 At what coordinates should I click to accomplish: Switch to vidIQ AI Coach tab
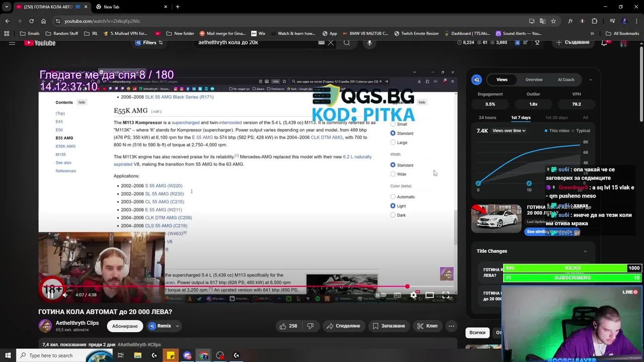tap(566, 79)
